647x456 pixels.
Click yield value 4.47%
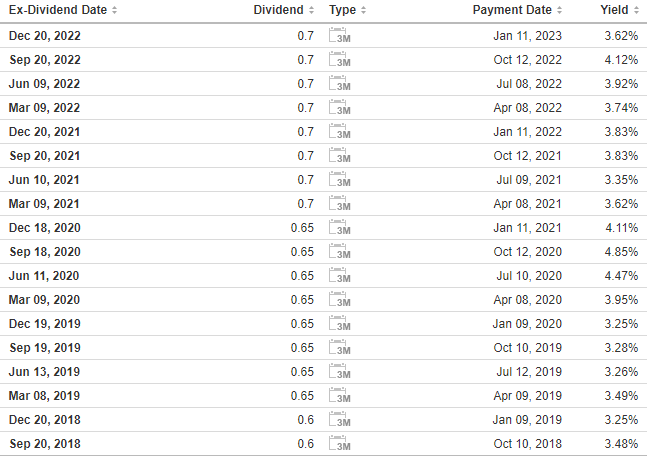click(621, 276)
